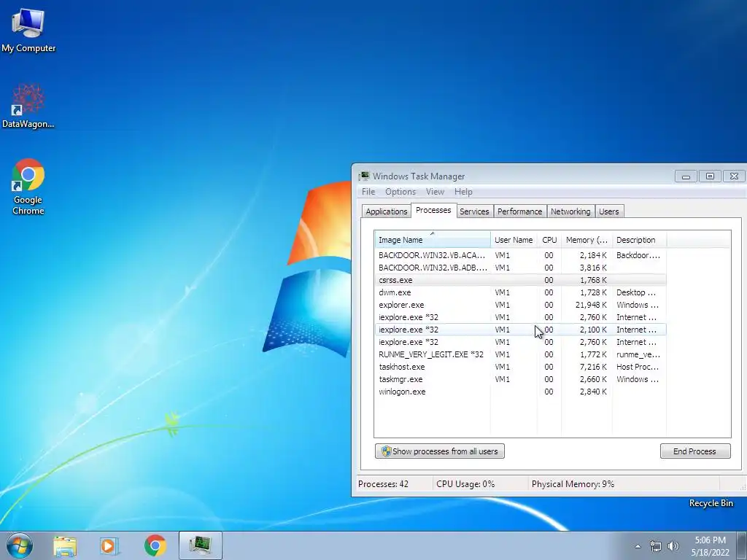The image size is (747, 560).
Task: Sort by Description column header
Action: click(639, 239)
